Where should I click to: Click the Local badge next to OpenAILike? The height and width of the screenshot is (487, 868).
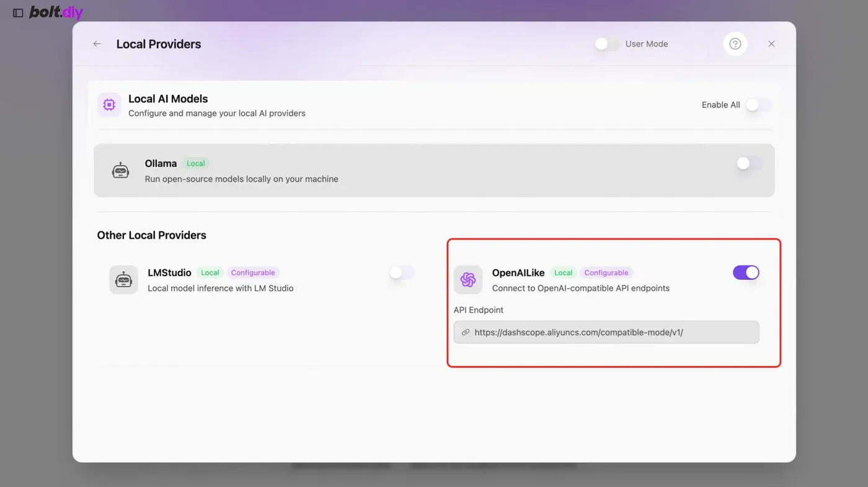(x=564, y=273)
